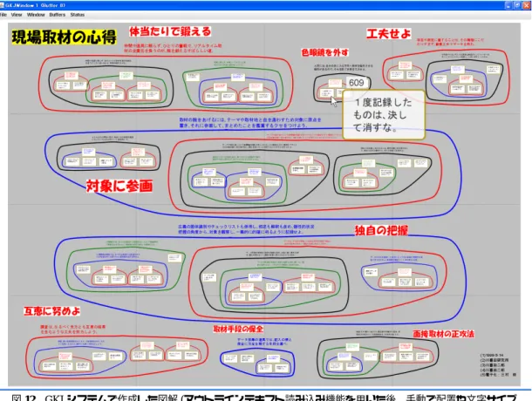The width and height of the screenshot is (532, 401).
Task: Click the enlarged card 1度記録したものは、決して消すな。
Action: pos(384,115)
